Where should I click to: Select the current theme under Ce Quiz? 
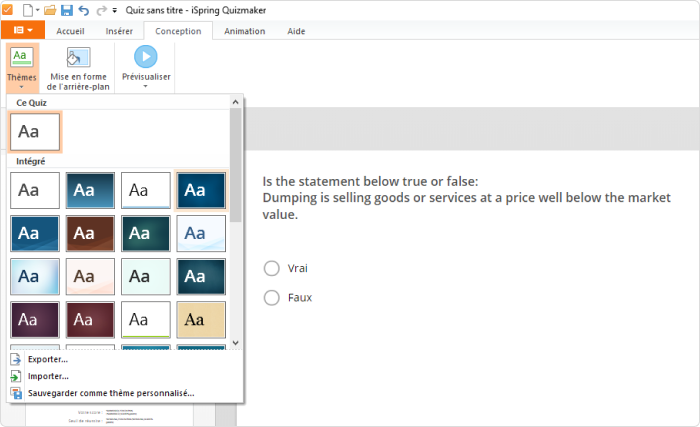35,132
